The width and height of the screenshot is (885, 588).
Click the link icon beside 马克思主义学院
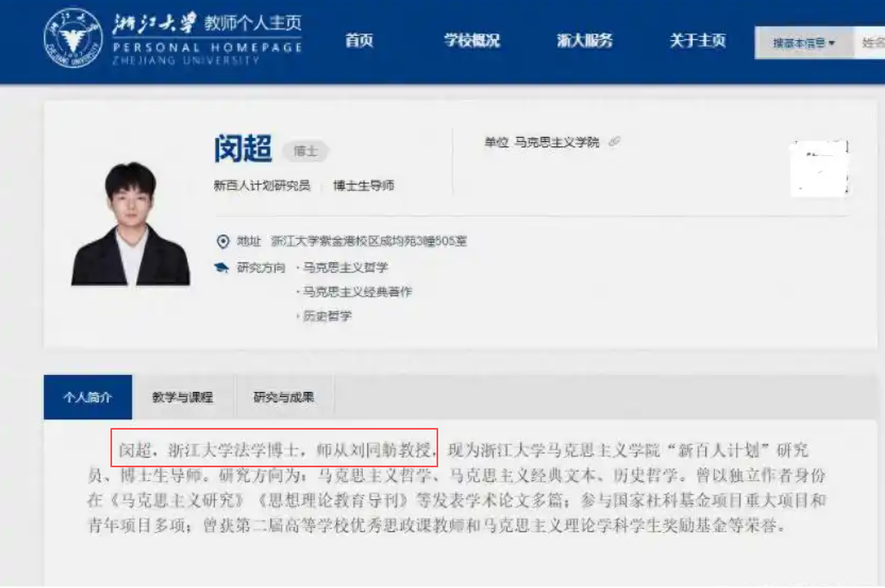tap(614, 141)
